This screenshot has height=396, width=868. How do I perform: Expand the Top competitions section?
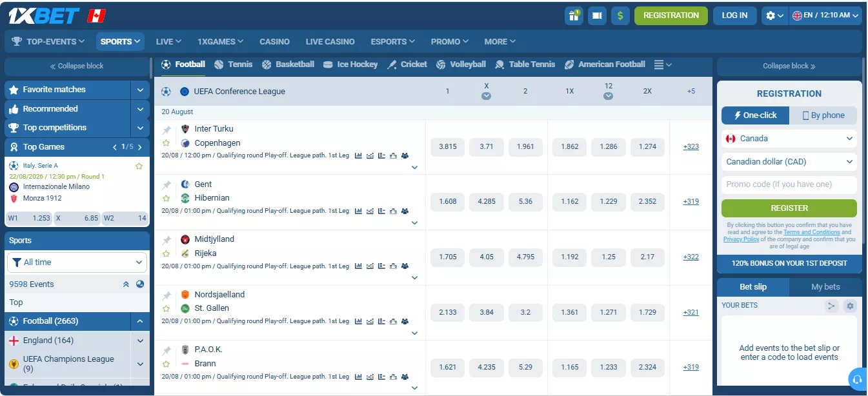[140, 128]
